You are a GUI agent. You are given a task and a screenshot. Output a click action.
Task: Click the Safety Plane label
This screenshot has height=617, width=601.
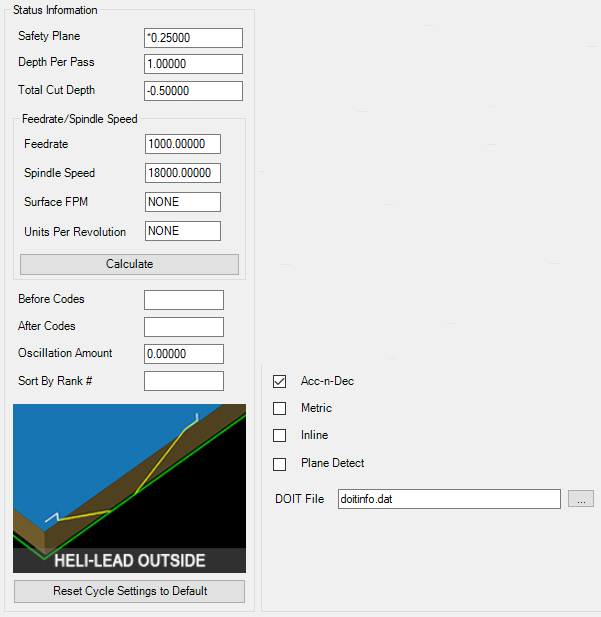(x=49, y=36)
